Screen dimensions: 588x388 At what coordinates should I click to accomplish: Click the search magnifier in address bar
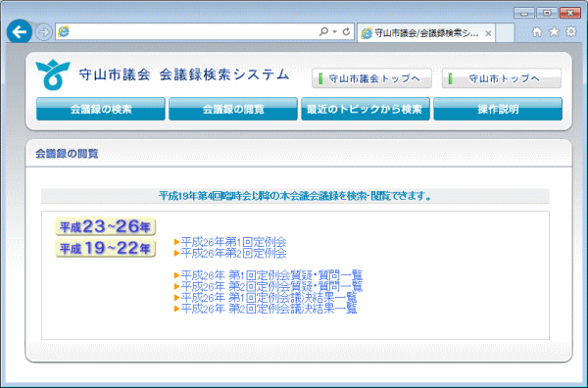[323, 31]
